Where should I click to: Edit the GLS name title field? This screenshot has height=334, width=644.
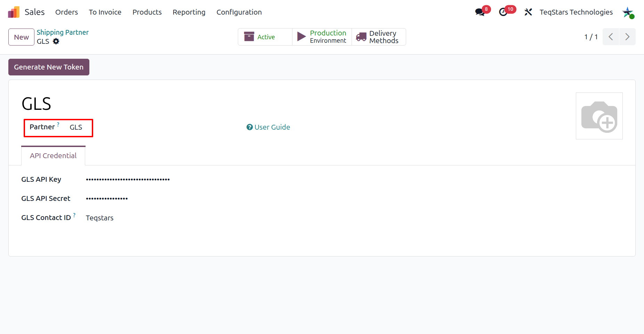pyautogui.click(x=37, y=104)
